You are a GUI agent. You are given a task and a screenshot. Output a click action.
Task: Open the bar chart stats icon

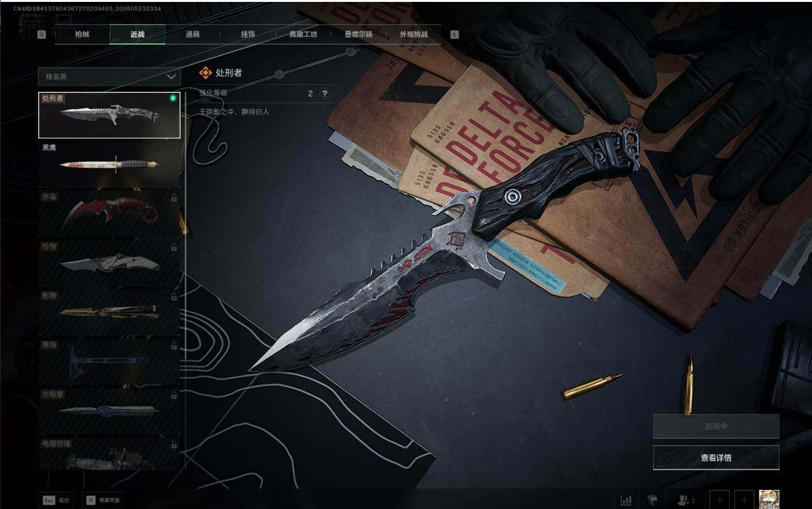coord(626,500)
